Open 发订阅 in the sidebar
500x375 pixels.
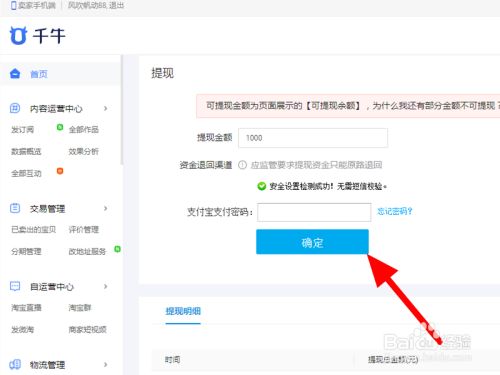pyautogui.click(x=22, y=129)
